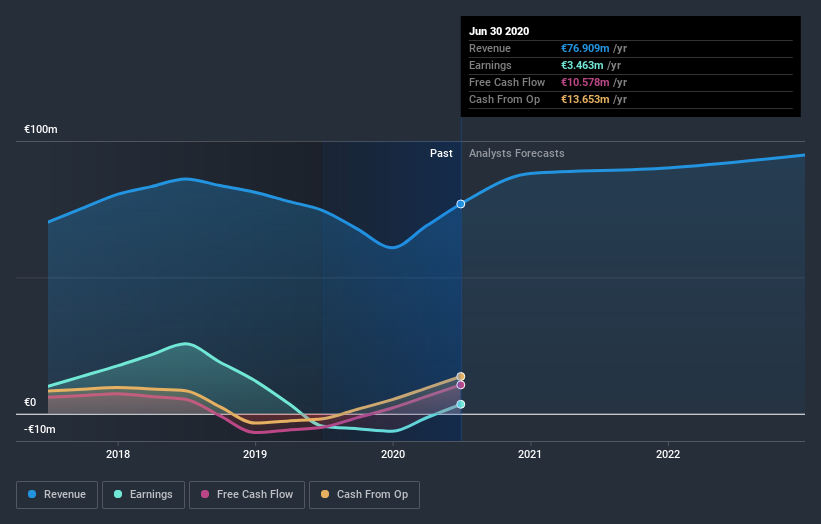Click the €76.909m revenue value
821x524 pixels.
point(585,48)
